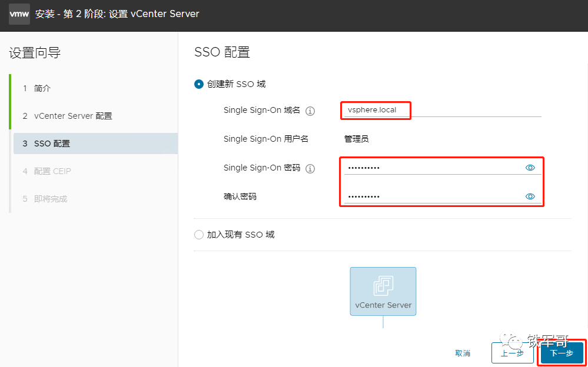The image size is (588, 367).
Task: Open info tooltip beside Single Sign-On 密码
Action: click(x=310, y=169)
